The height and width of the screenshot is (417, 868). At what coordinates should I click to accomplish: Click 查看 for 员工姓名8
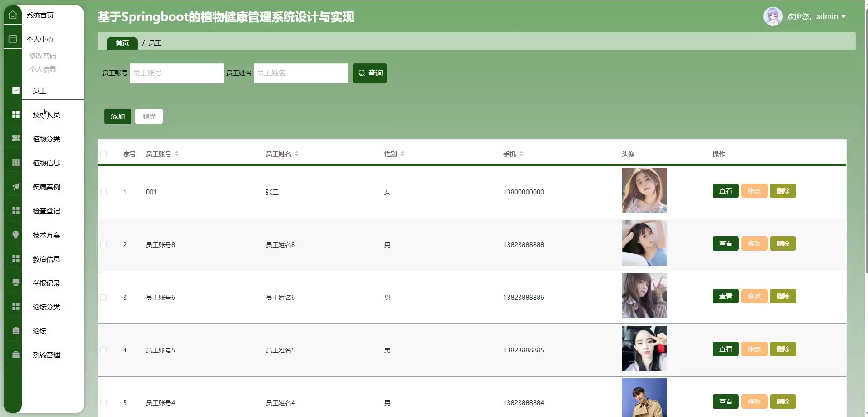coord(726,243)
